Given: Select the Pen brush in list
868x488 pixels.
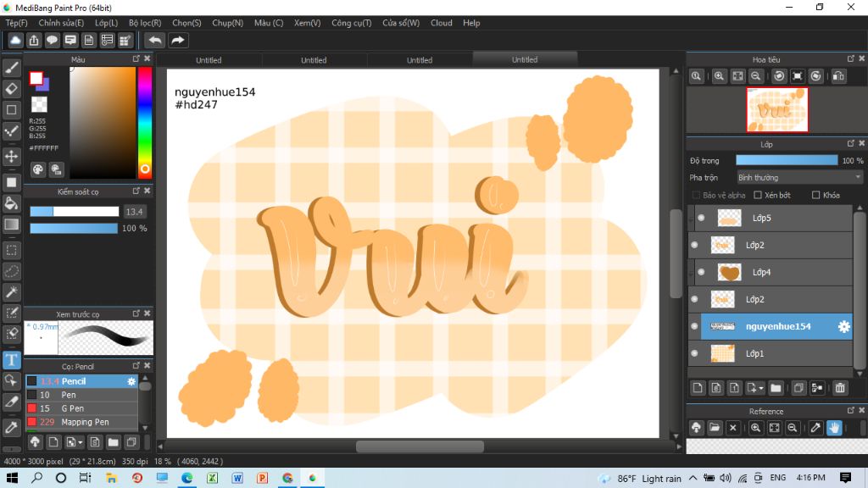Looking at the screenshot, I should pos(81,395).
